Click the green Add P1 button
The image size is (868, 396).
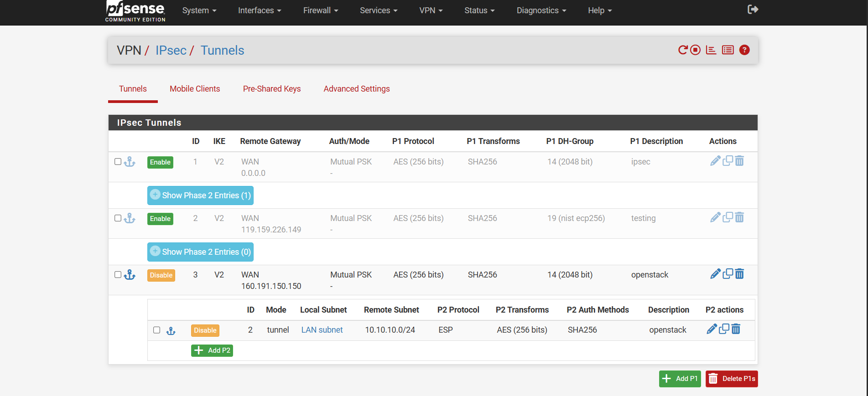[680, 379]
